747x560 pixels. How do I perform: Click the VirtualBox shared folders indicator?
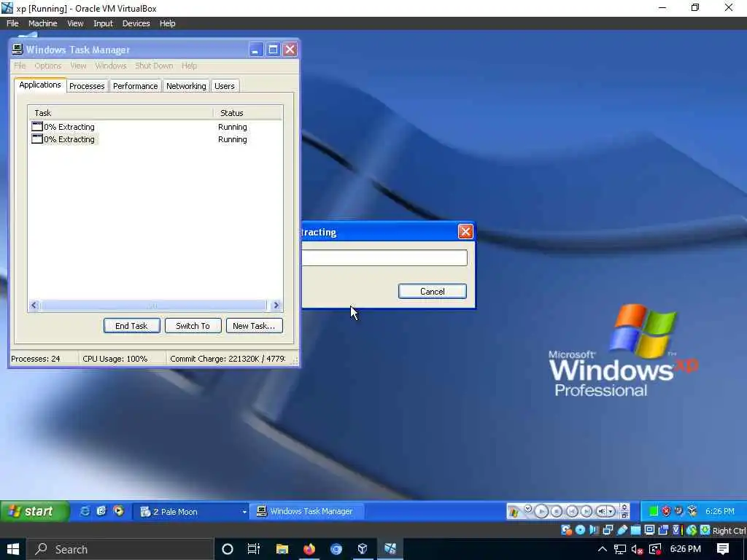(x=635, y=530)
